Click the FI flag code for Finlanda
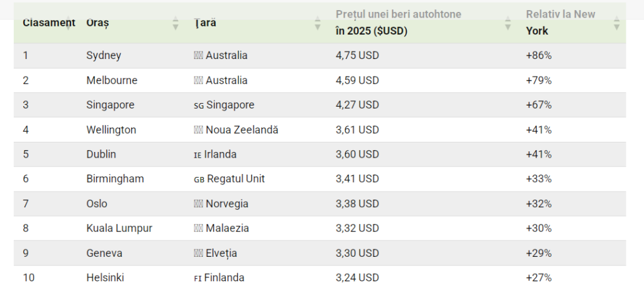The width and height of the screenshot is (644, 292). click(x=197, y=278)
